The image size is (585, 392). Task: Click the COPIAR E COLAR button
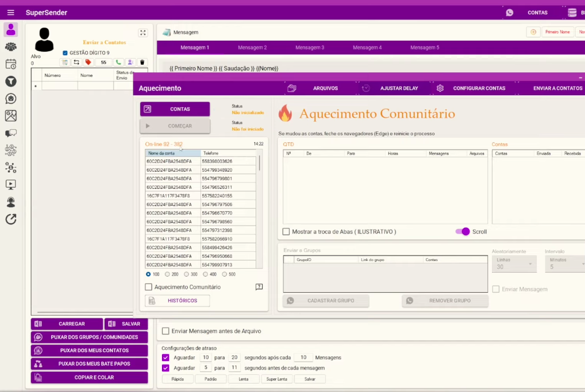pos(90,378)
